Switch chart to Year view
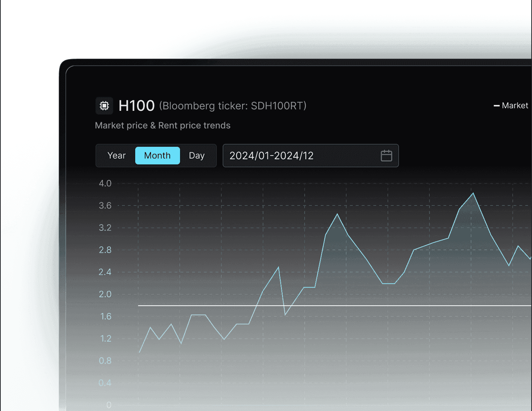The image size is (532, 411). 116,156
